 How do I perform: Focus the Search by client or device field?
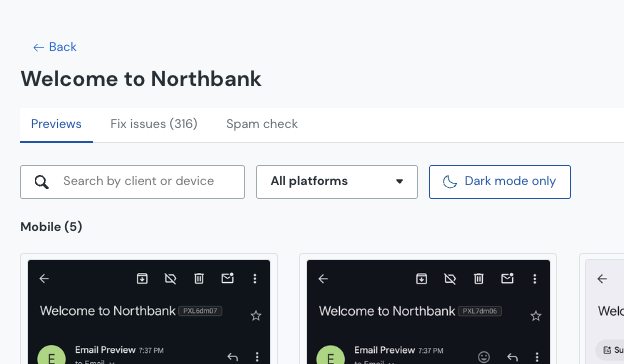[133, 182]
